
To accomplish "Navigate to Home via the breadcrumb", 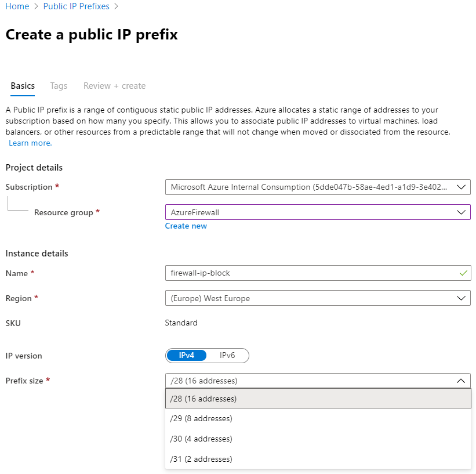I will coord(17,6).
